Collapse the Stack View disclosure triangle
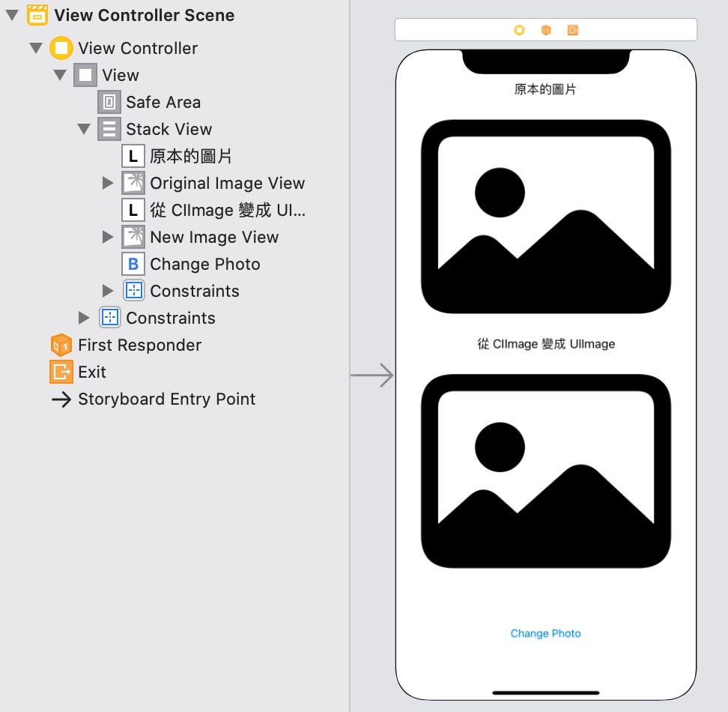Viewport: 728px width, 712px height. pyautogui.click(x=85, y=129)
